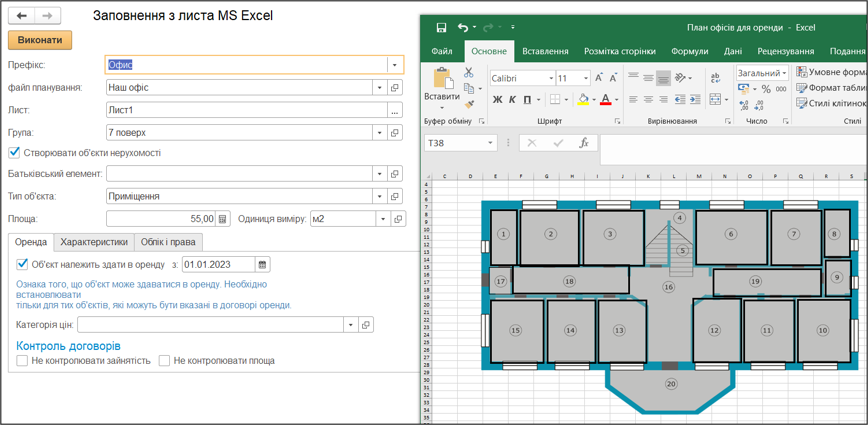Viewport: 868px width, 425px height.
Task: Center cell text horizontally
Action: tap(648, 100)
